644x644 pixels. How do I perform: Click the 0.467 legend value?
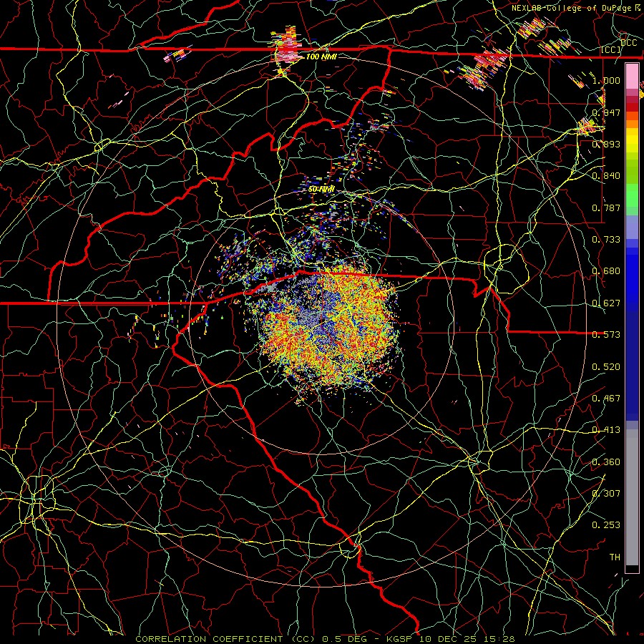coord(606,399)
